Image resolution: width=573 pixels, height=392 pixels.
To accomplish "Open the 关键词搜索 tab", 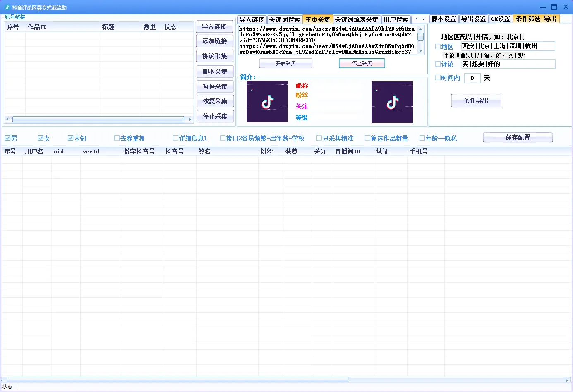I will (x=285, y=19).
